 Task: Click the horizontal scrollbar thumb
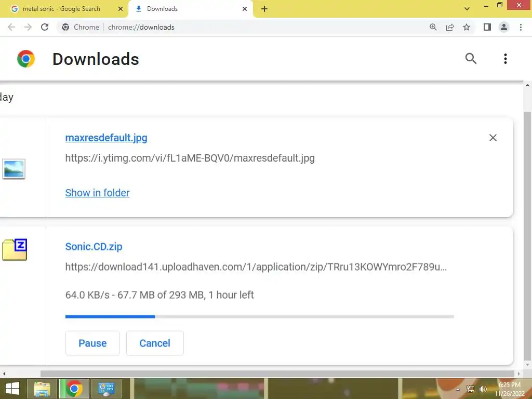(x=277, y=374)
